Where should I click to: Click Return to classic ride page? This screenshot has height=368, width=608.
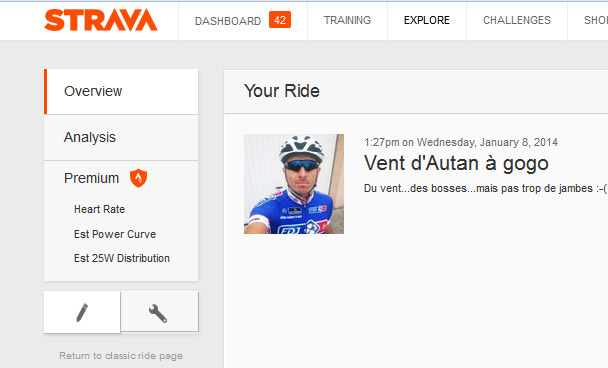click(121, 356)
